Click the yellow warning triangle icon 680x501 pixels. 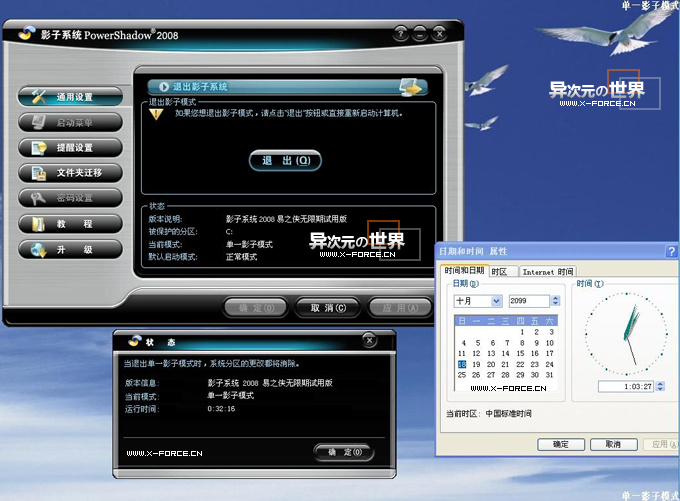[156, 115]
